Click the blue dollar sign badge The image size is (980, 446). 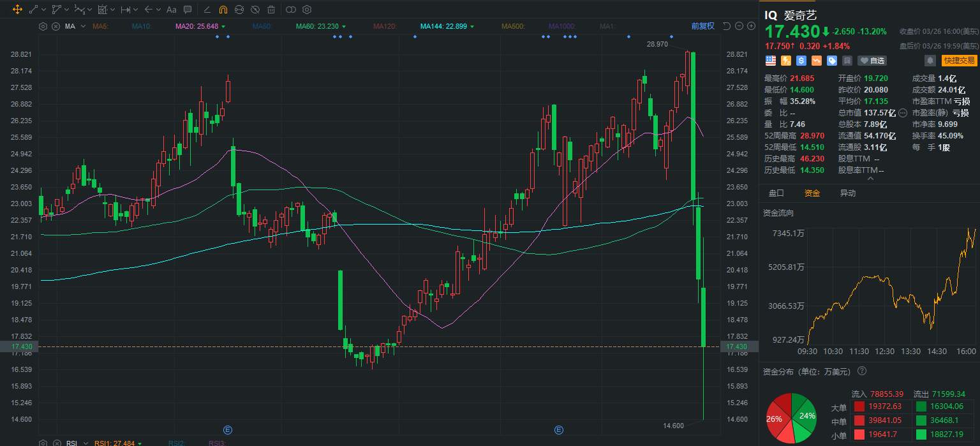pos(801,61)
